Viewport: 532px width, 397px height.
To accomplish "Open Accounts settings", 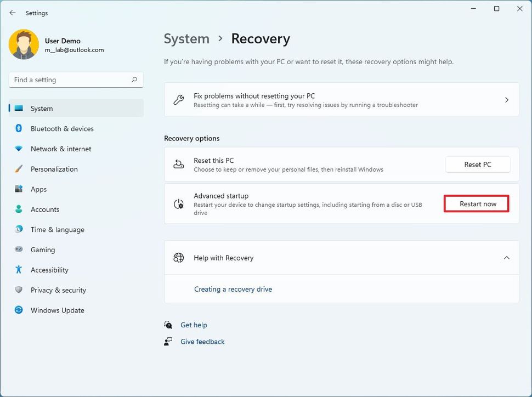I will point(20,209).
